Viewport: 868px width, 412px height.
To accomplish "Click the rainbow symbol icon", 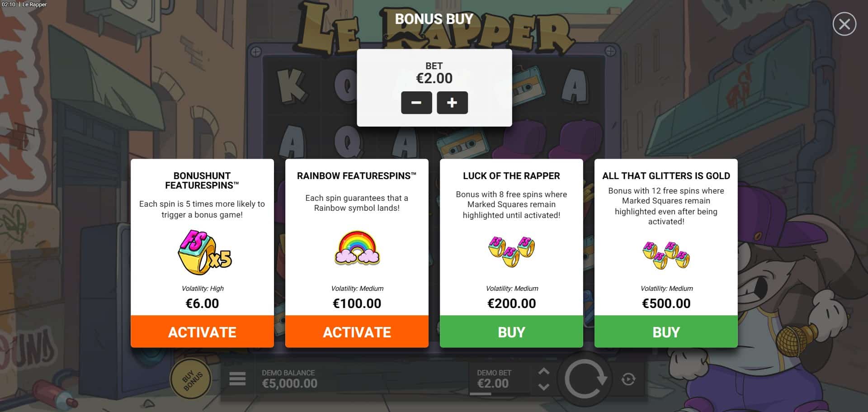I will click(x=357, y=248).
